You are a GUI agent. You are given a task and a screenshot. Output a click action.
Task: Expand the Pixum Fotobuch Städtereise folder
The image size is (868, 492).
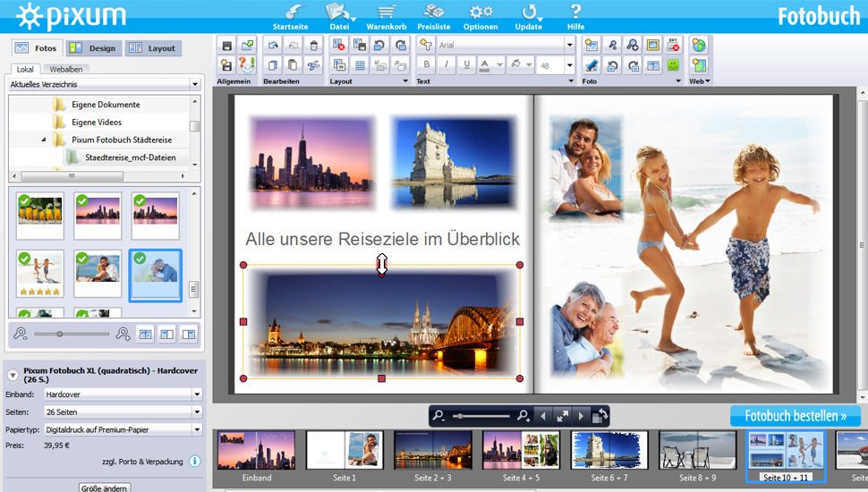[x=44, y=140]
